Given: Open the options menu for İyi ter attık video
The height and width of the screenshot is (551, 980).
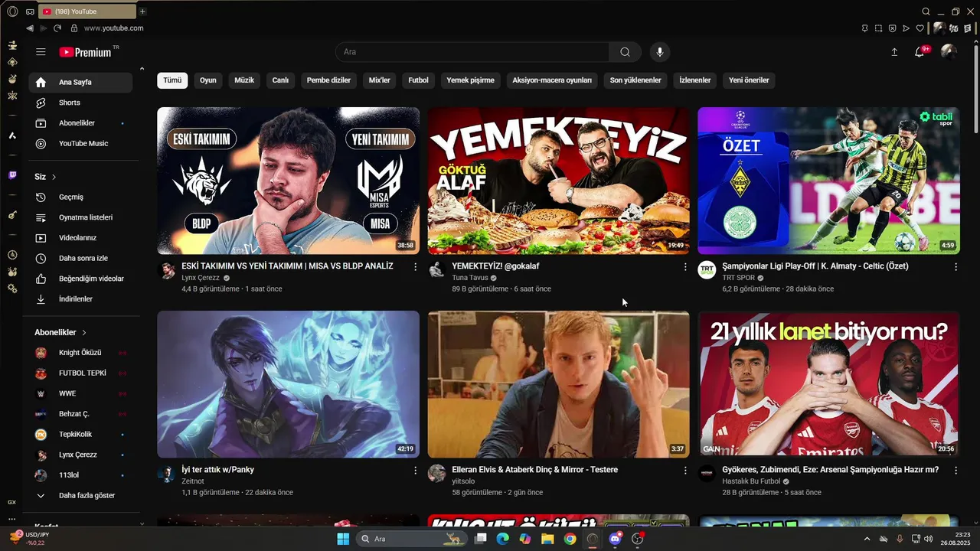Looking at the screenshot, I should (x=416, y=471).
